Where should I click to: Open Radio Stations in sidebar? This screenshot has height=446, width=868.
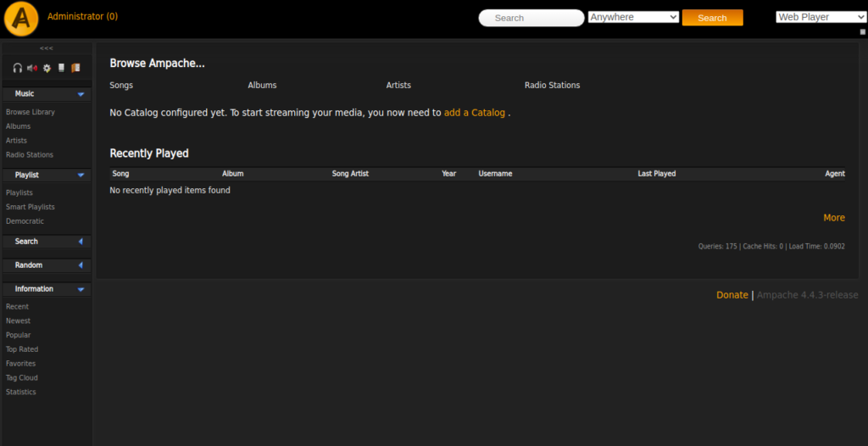(x=30, y=154)
